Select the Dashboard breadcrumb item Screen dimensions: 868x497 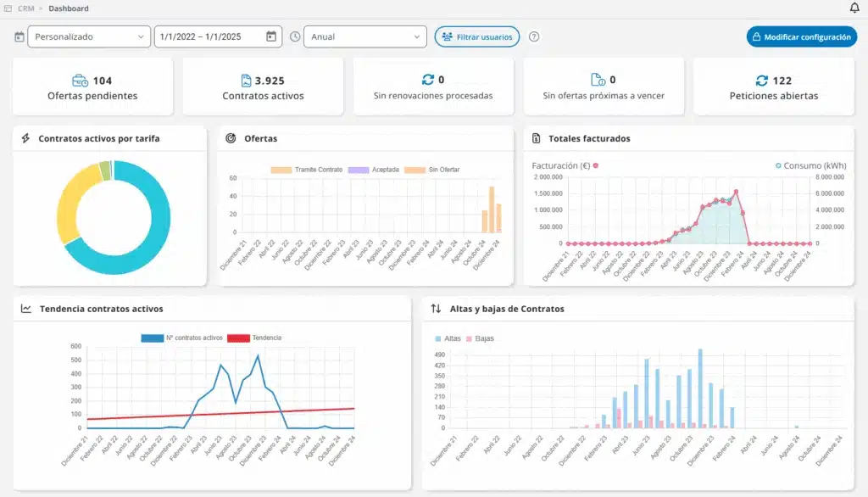[x=68, y=8]
